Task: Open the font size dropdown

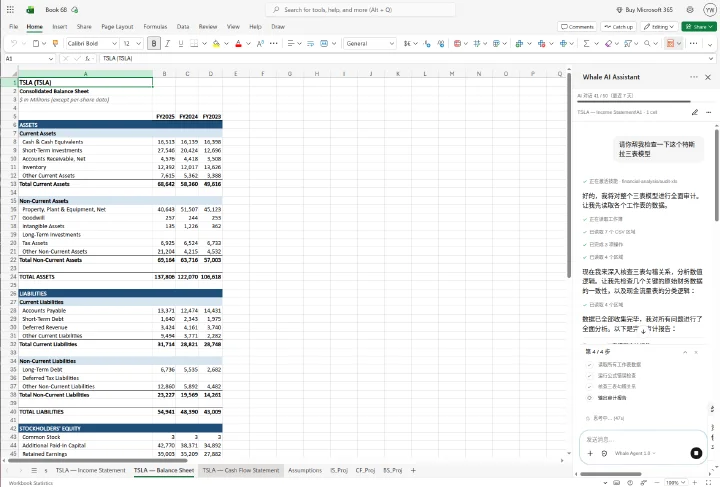Action: pyautogui.click(x=138, y=44)
